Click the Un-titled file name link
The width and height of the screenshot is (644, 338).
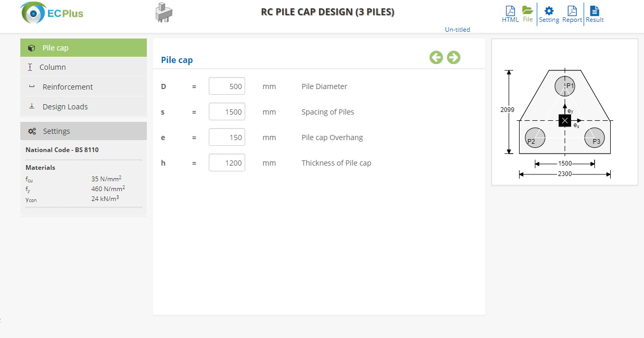coord(457,30)
